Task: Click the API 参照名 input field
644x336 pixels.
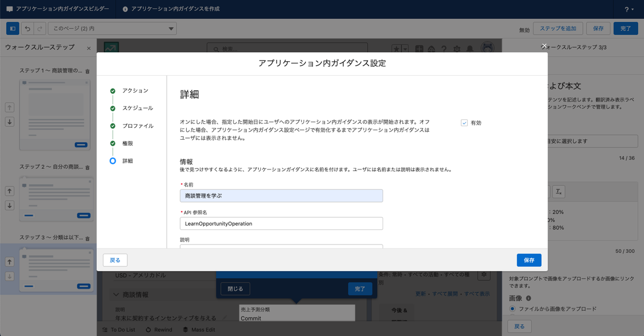Action: (282, 223)
